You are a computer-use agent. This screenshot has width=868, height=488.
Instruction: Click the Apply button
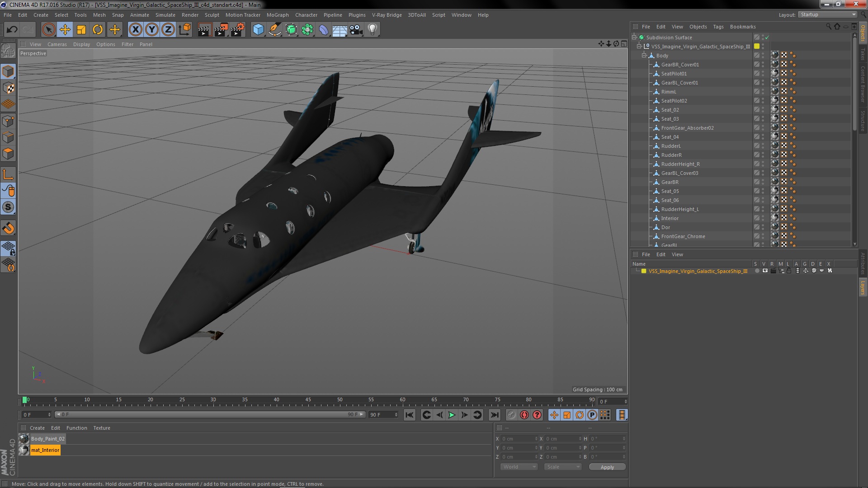click(x=607, y=467)
